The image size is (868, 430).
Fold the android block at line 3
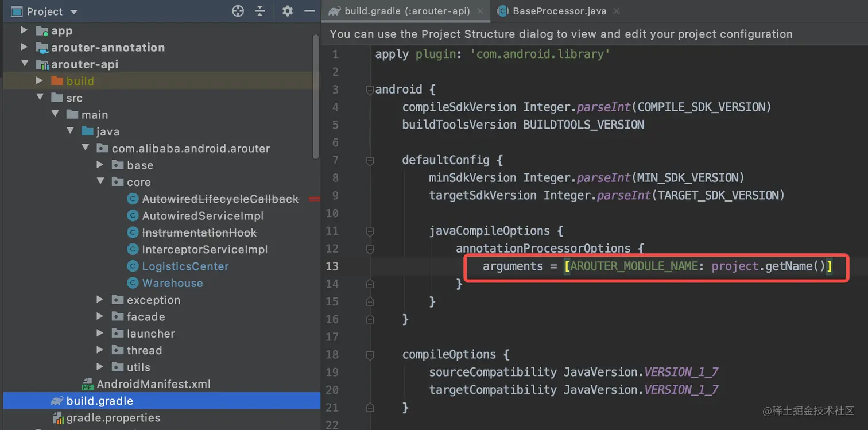coord(370,90)
